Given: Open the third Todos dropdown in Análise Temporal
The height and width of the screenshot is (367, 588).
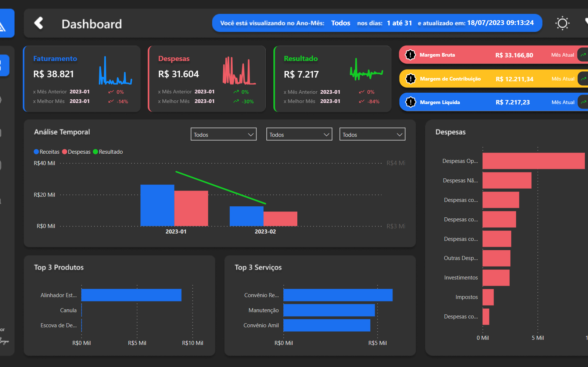Looking at the screenshot, I should coord(372,134).
